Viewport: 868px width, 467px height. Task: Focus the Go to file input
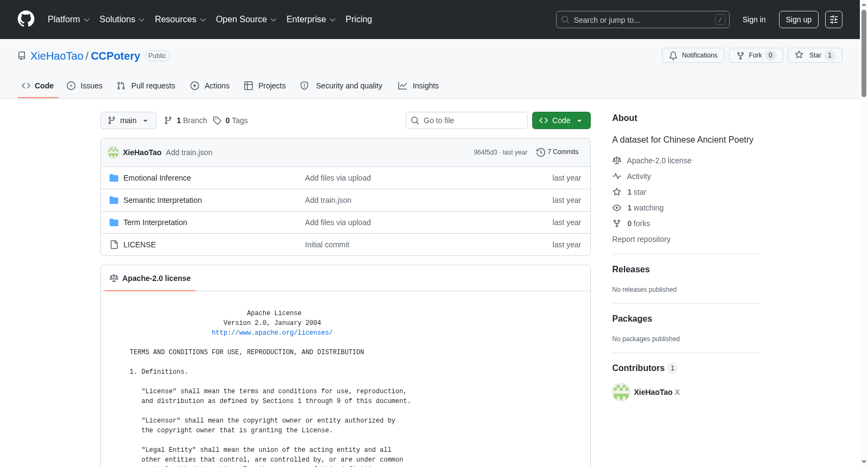pyautogui.click(x=467, y=120)
